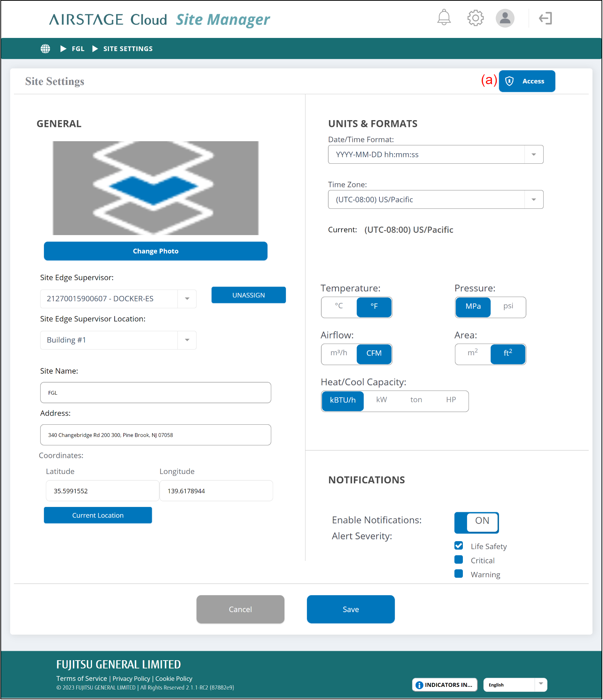The image size is (603, 700).
Task: Open the settings gear icon
Action: click(475, 18)
